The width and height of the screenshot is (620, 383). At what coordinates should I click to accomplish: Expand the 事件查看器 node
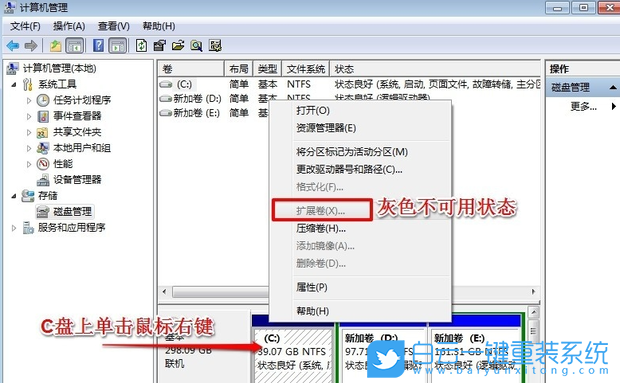[x=29, y=117]
